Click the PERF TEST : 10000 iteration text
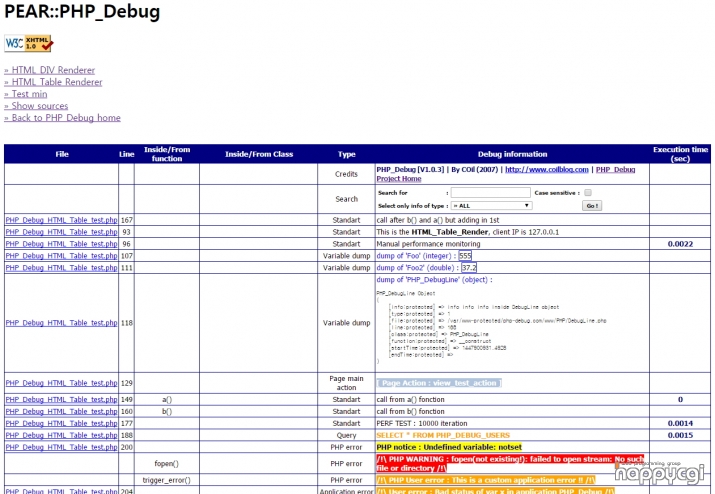This screenshot has width=715, height=494. 422,423
